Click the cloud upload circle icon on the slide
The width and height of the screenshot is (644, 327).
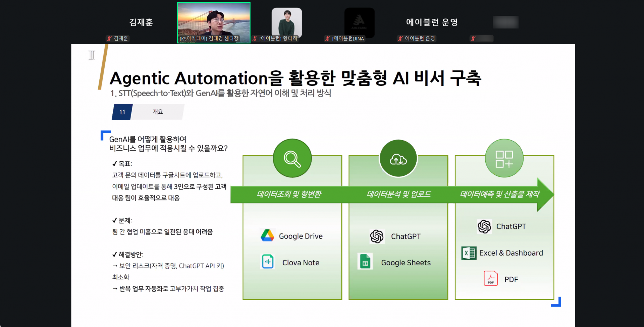point(398,158)
